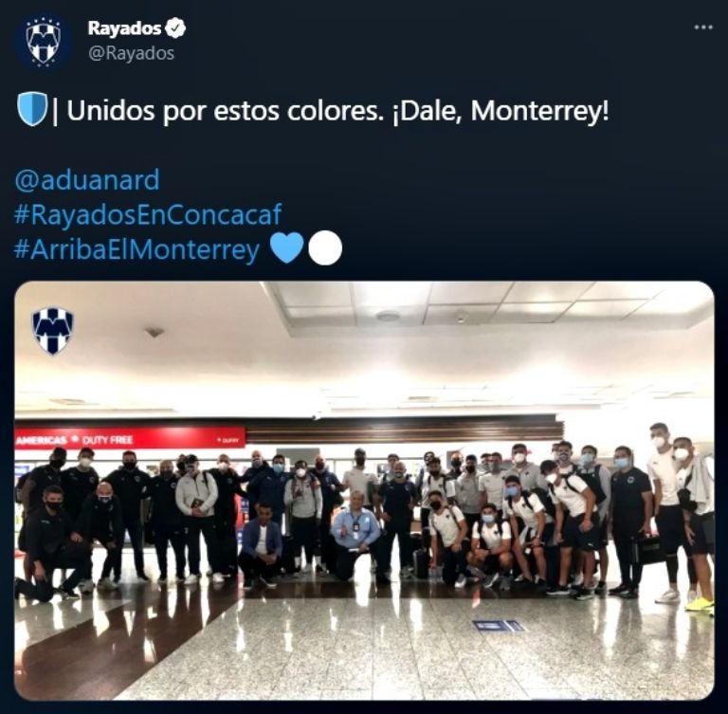
Task: Click the yellow sneakers at photo's right edge
Action: point(700,604)
